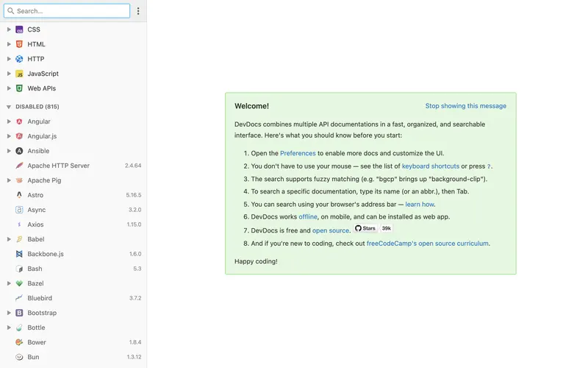The width and height of the screenshot is (588, 368).
Task: Expand the JavaScript docs tree
Action: tap(9, 74)
